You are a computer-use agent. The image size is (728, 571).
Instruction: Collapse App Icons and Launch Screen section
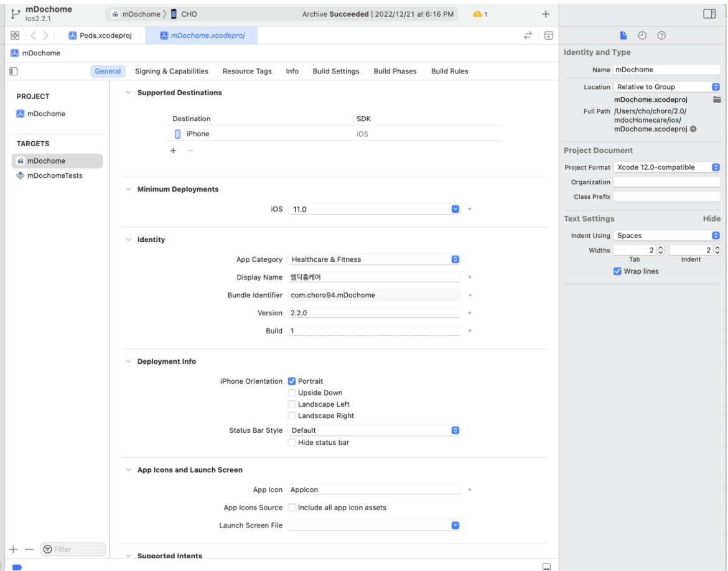click(x=129, y=470)
